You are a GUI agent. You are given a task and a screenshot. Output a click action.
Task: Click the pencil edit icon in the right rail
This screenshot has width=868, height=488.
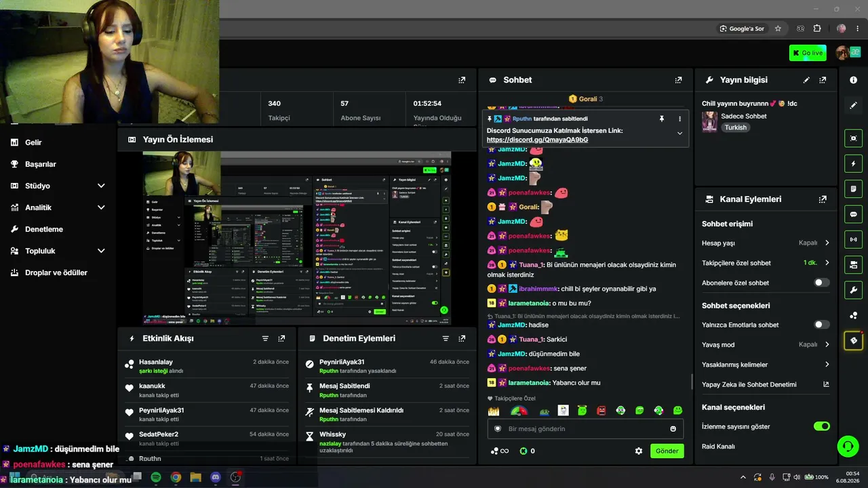[x=853, y=106]
